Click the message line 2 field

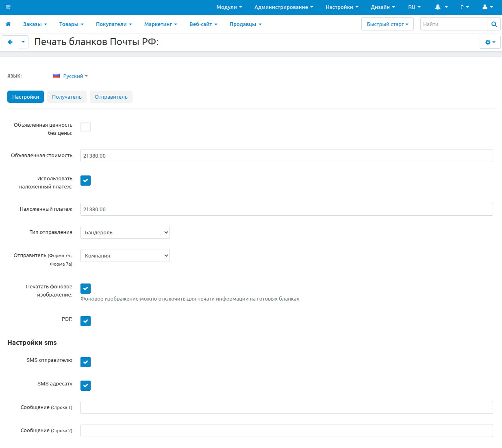[x=287, y=431]
